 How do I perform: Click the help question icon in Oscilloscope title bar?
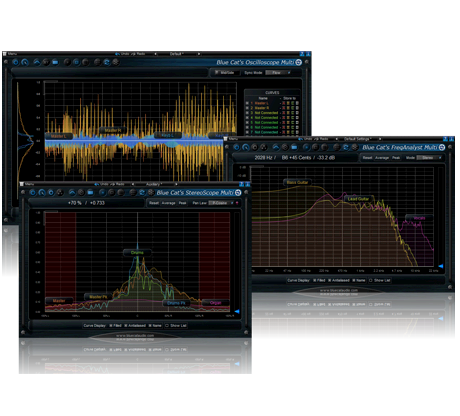pos(302,54)
